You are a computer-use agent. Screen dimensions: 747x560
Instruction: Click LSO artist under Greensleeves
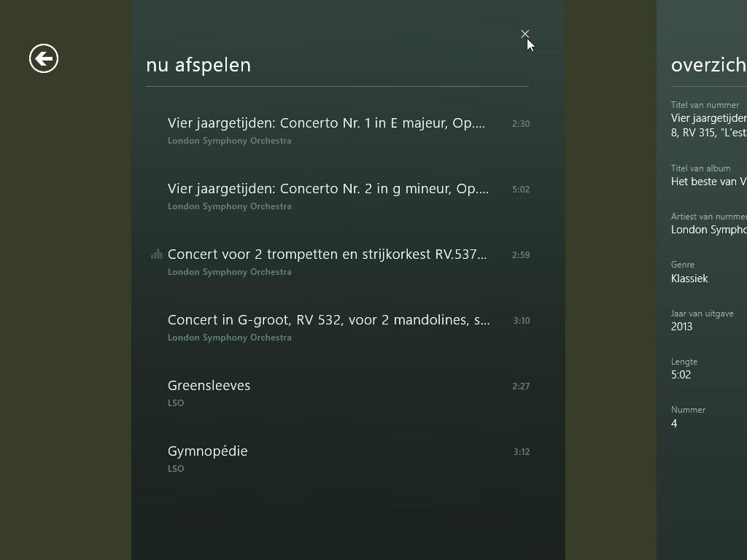tap(176, 402)
